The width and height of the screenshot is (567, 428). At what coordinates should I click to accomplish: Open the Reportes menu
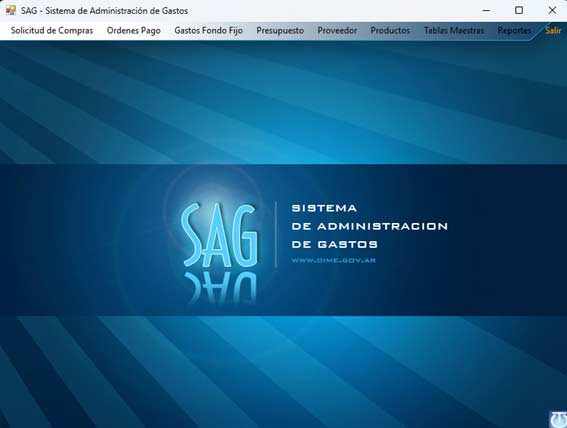point(514,31)
